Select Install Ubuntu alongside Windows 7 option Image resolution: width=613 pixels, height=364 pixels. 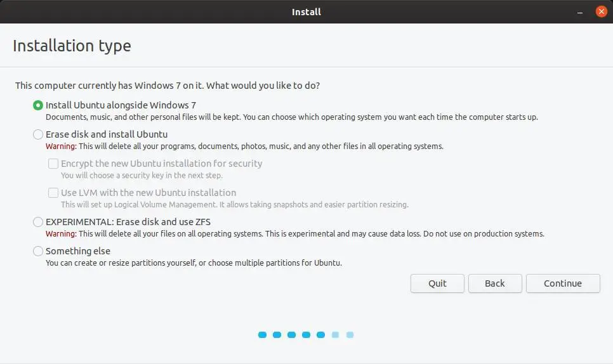click(x=38, y=105)
